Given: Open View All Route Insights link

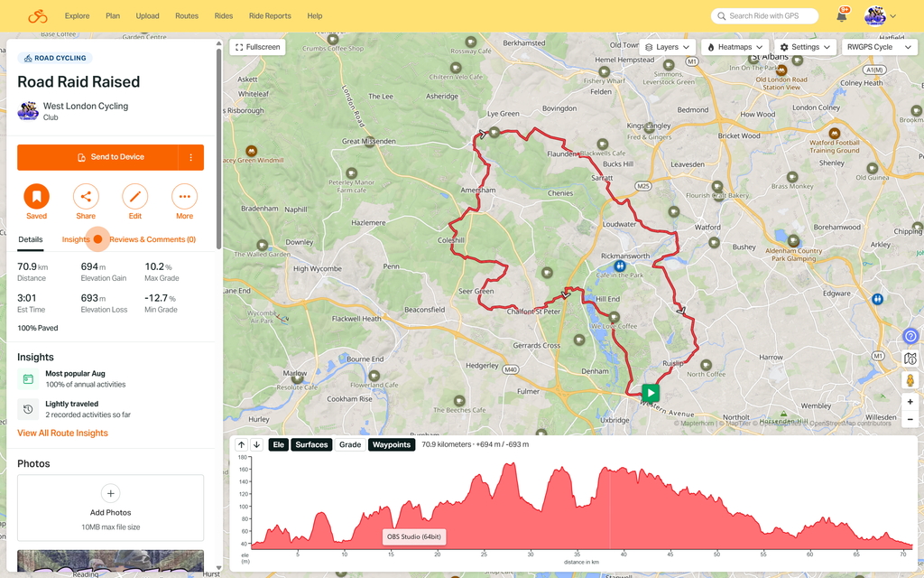Looking at the screenshot, I should click(62, 433).
